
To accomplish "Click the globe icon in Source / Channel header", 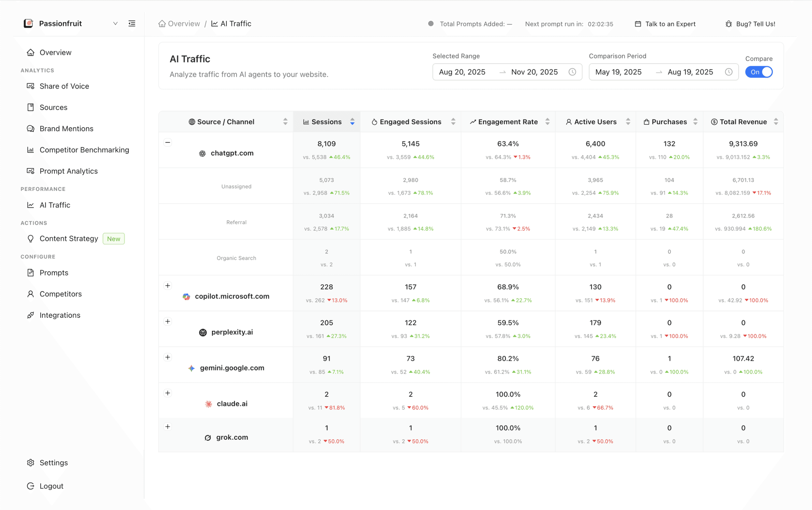I will click(x=192, y=122).
